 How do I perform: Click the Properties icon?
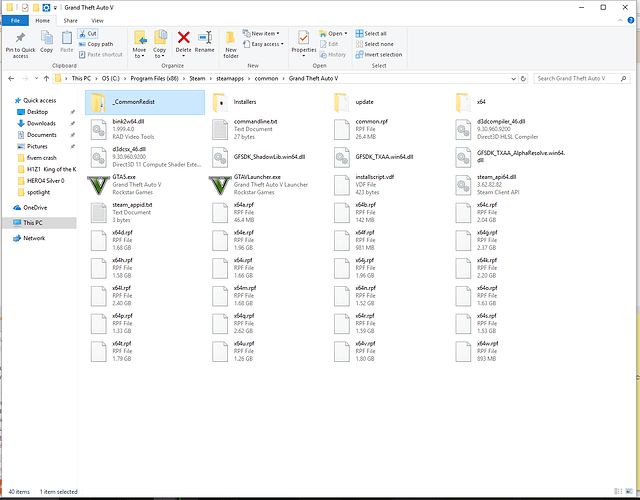304,38
